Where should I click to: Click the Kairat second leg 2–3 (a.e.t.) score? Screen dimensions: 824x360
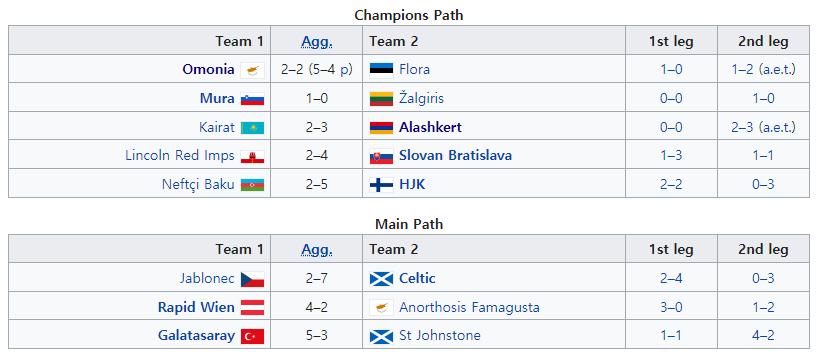(763, 127)
